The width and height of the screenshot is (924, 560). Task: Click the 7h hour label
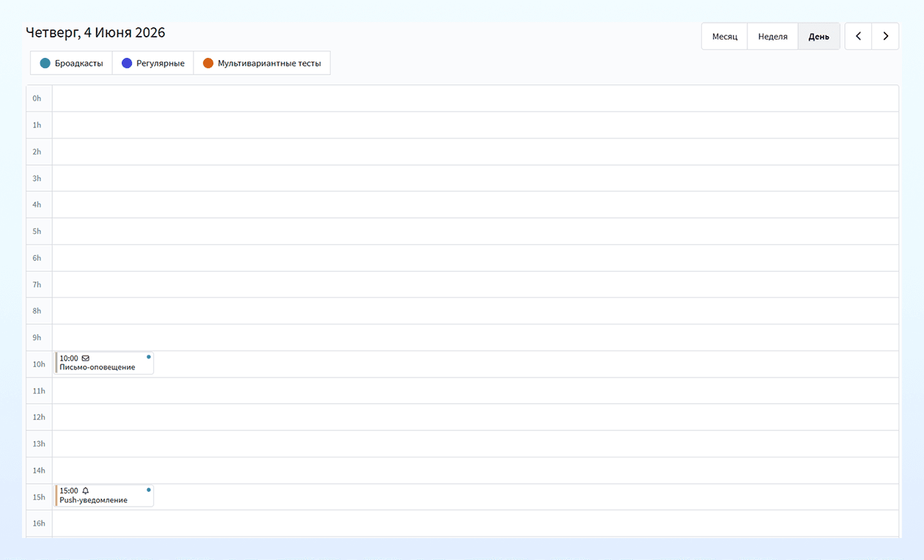pyautogui.click(x=37, y=284)
